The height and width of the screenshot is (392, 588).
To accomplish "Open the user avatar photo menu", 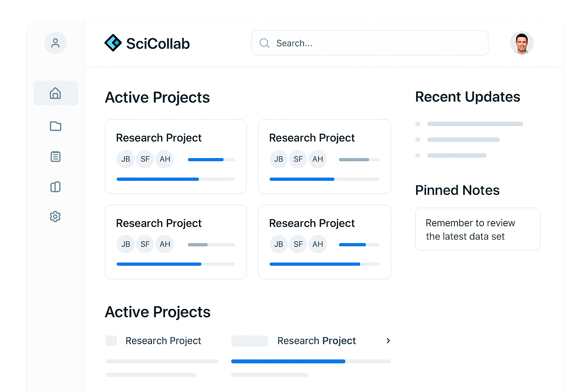I will pos(521,43).
